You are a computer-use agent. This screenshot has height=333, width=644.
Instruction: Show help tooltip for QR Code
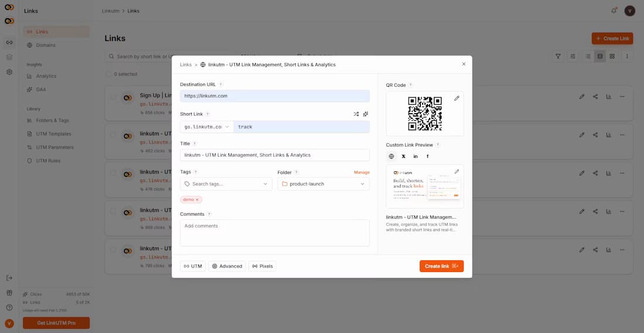point(410,85)
